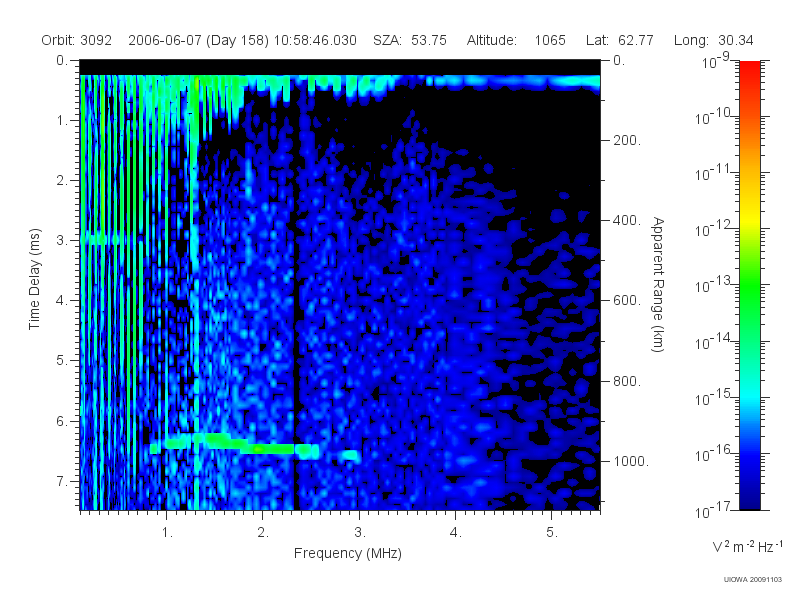Screen dimensions: 800x600
Task: Click the 1000. apparent range tick label
Action: tap(631, 461)
